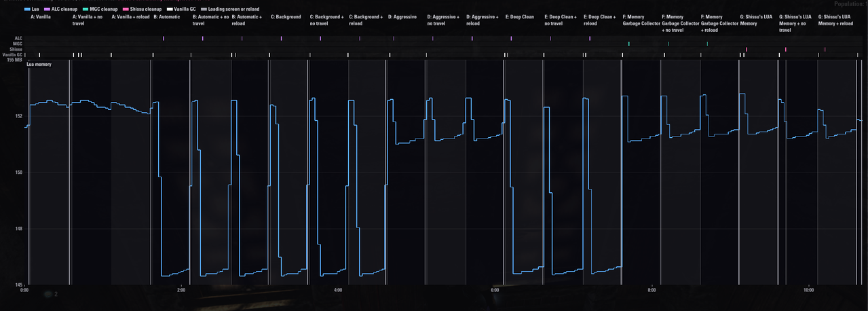Click 'F: Memory Garbage Collector + no travel' label
This screenshot has width=868, height=311.
coord(681,23)
